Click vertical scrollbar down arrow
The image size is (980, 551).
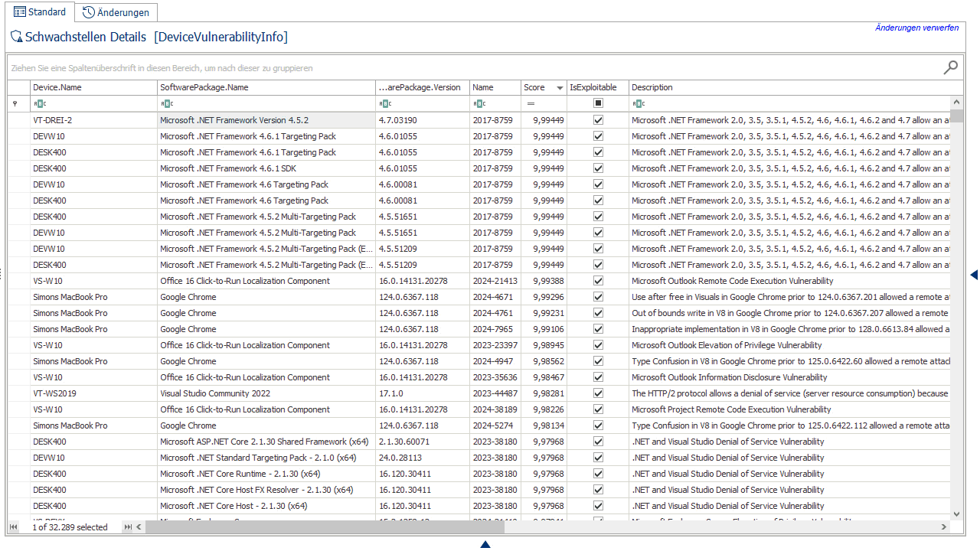956,514
